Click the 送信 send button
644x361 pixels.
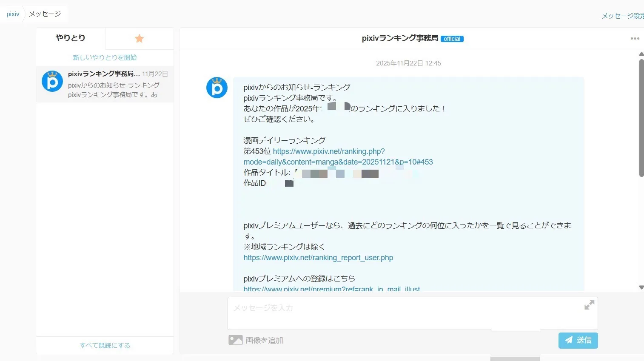coord(578,340)
